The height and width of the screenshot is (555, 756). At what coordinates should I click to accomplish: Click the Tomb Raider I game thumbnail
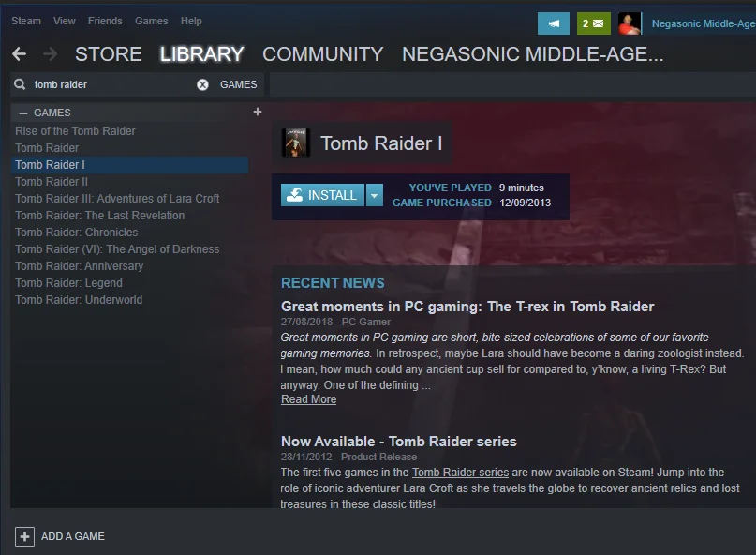coord(295,142)
